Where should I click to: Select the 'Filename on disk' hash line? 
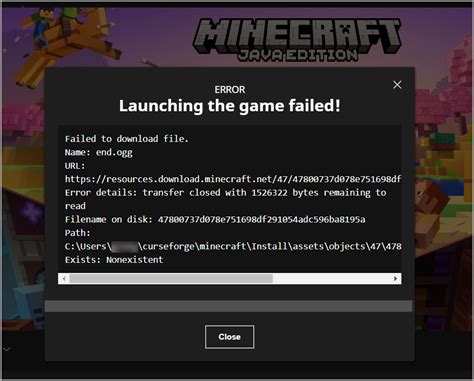click(x=215, y=219)
